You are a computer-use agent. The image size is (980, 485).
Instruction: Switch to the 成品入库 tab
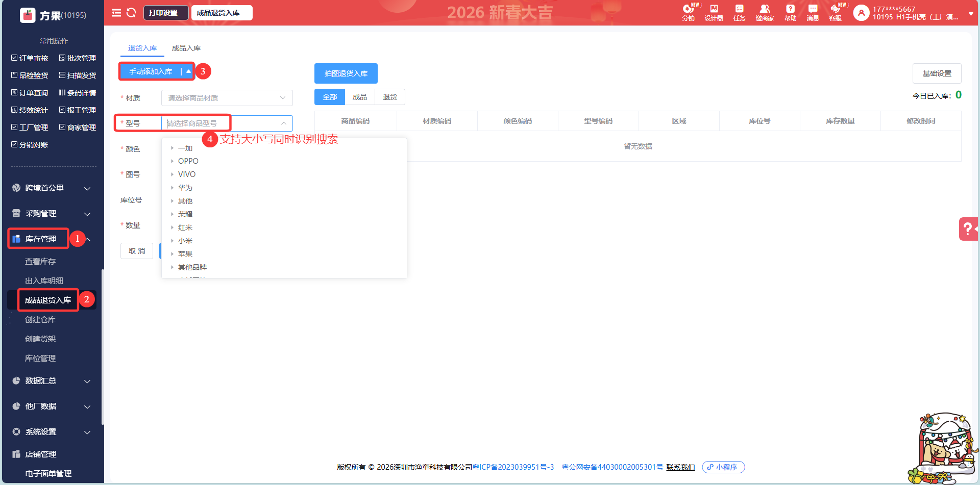[x=186, y=48]
